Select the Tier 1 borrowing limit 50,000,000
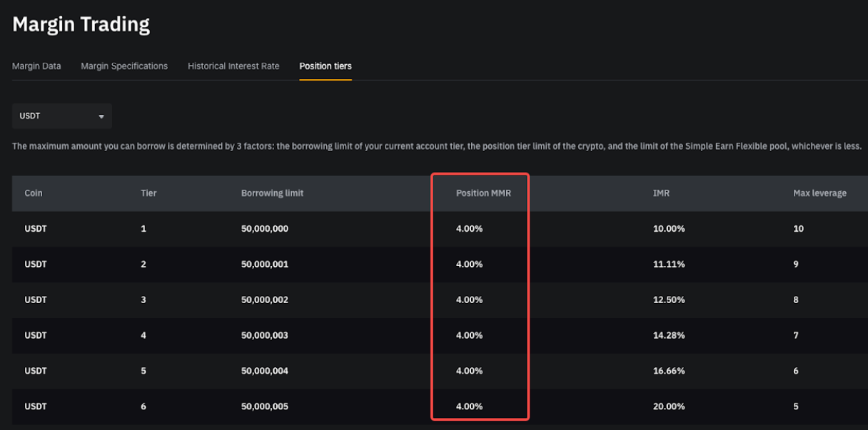 pos(265,229)
